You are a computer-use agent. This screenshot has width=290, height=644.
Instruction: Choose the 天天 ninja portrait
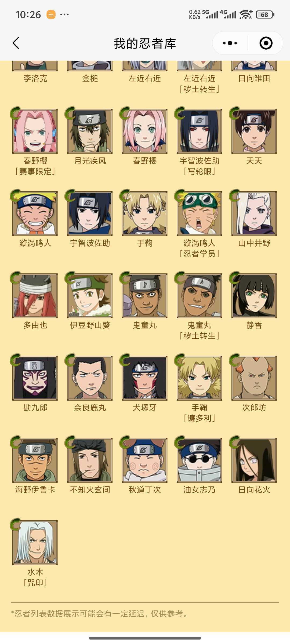click(254, 131)
